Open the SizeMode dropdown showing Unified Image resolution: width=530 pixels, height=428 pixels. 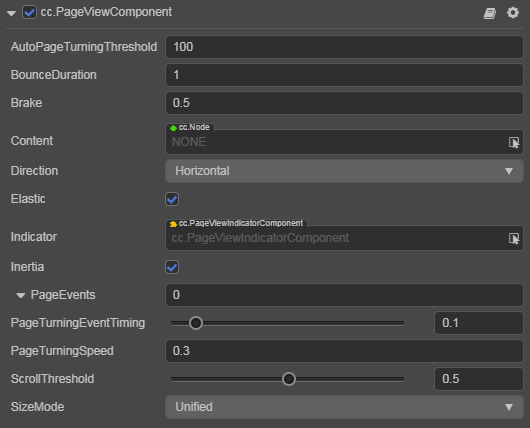click(344, 407)
